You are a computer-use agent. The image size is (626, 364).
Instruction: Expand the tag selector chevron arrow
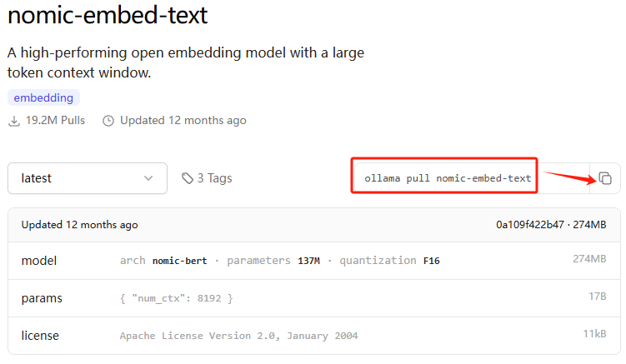[148, 178]
